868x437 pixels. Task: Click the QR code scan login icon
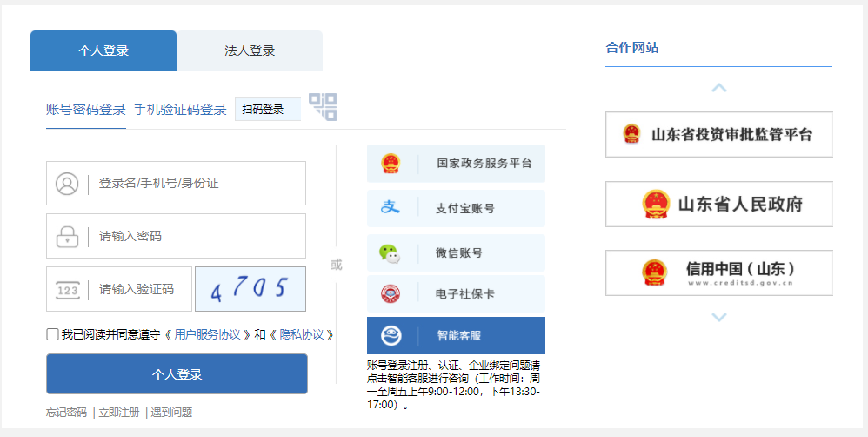click(323, 106)
